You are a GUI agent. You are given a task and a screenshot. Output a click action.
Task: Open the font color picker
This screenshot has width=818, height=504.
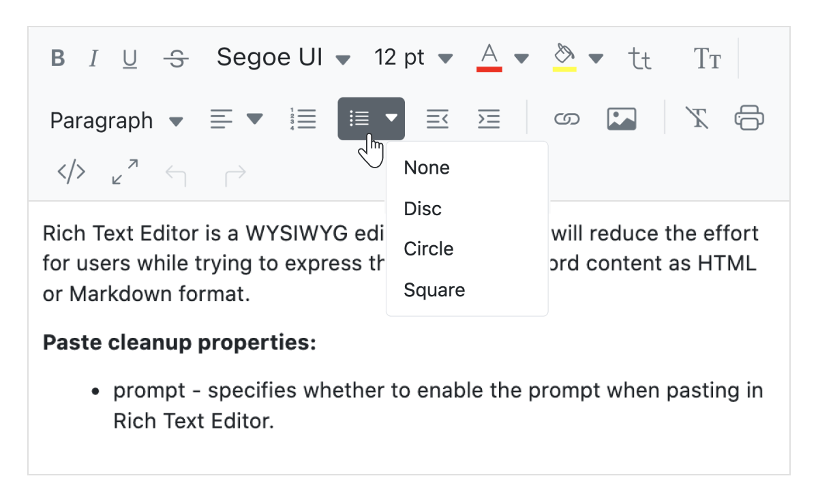489,58
